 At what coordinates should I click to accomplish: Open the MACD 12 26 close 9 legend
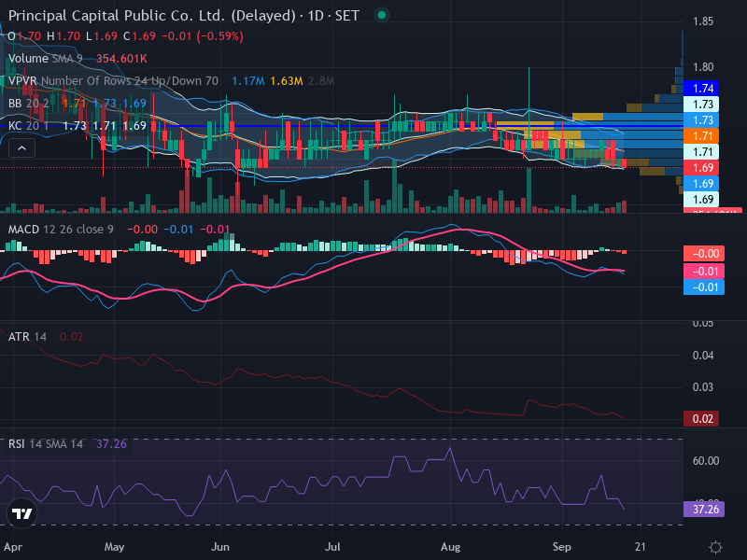point(61,230)
